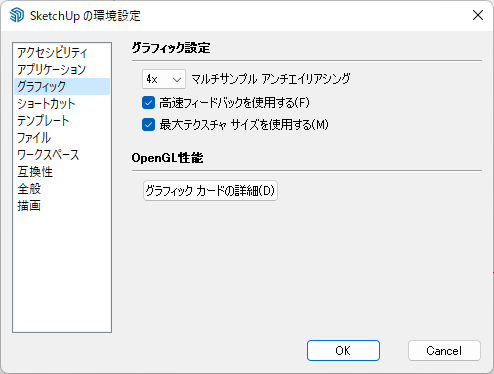Choose 描画 in the sidebar list
Image resolution: width=494 pixels, height=374 pixels.
(62, 206)
